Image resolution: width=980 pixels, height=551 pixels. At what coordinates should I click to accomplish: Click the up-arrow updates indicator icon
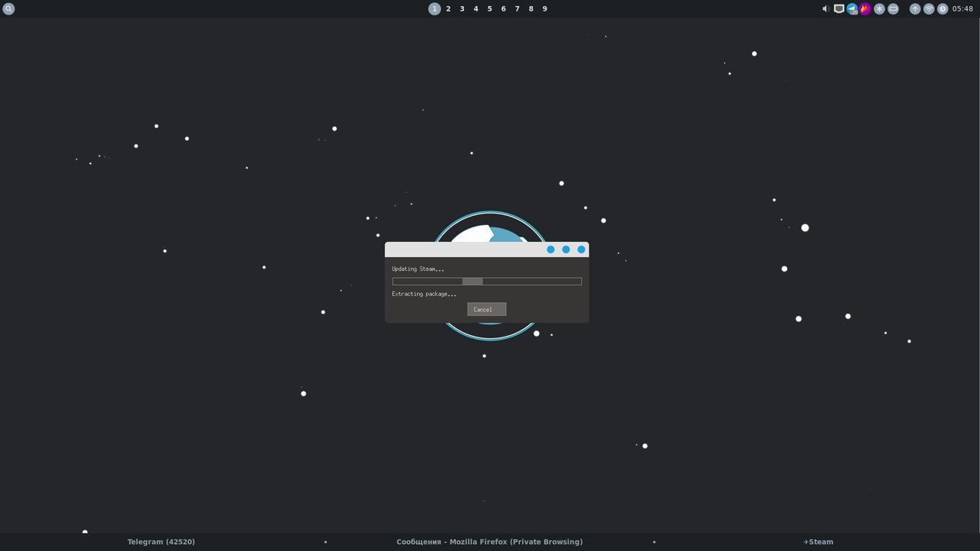point(915,9)
